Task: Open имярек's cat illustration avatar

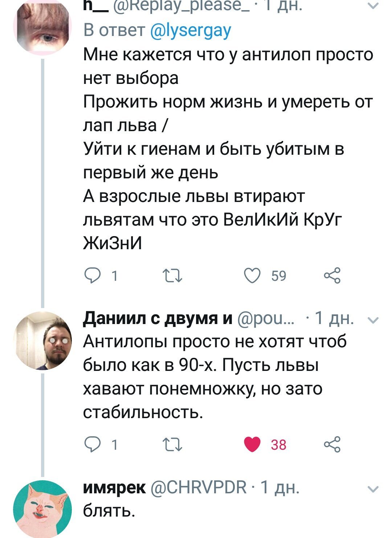Action: click(x=42, y=509)
